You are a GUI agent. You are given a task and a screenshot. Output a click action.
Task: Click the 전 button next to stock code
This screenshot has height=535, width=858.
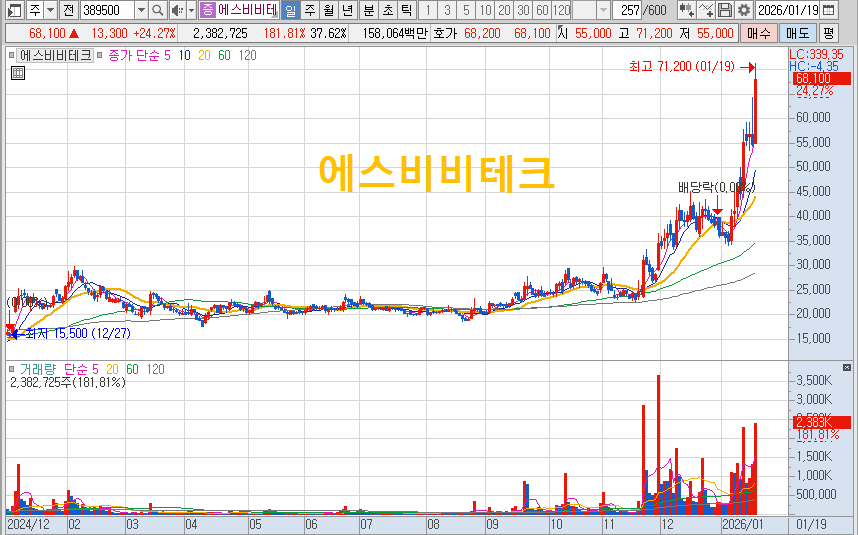point(68,10)
